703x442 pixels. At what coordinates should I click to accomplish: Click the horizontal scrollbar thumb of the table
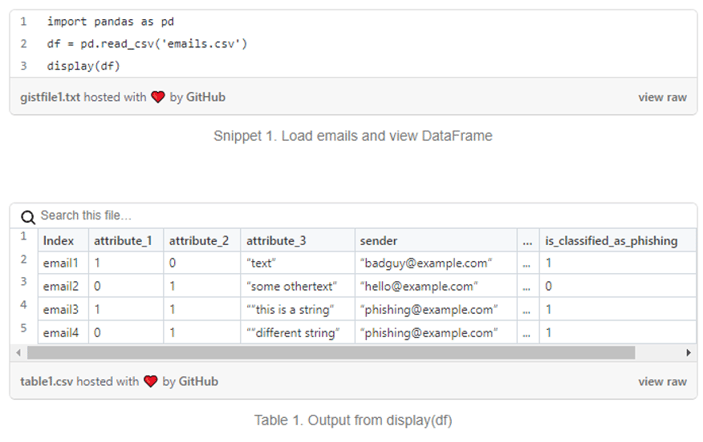point(331,353)
